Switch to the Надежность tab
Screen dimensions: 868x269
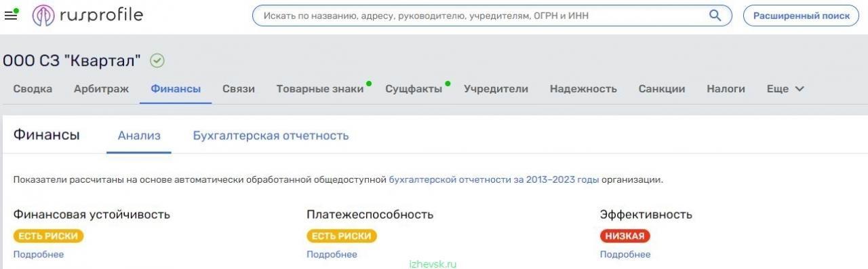583,89
